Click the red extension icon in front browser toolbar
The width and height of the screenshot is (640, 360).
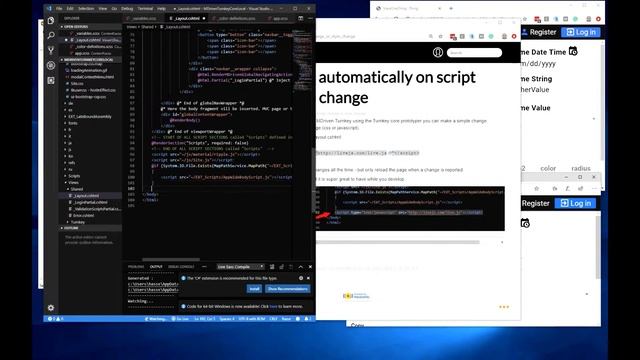(453, 36)
